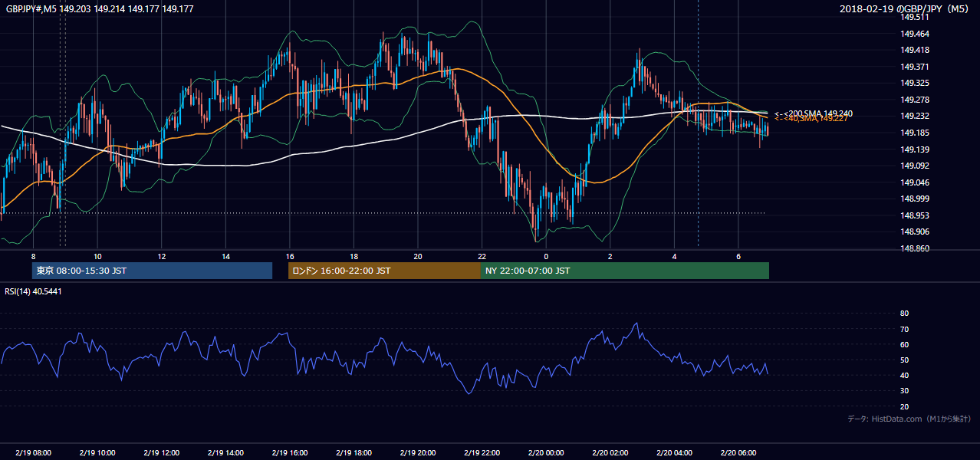Screen dimensions: 980x460
Task: Click the date axis label 2/20 00:00
Action: click(x=545, y=453)
